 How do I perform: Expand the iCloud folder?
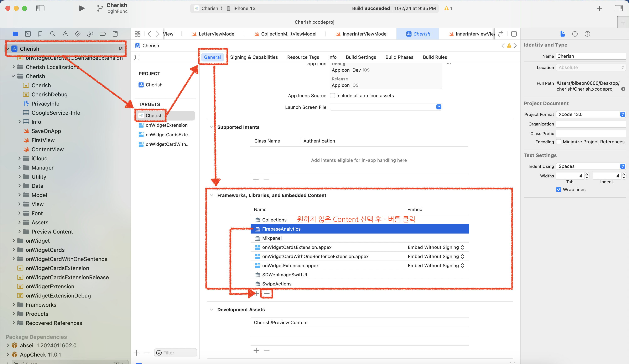point(20,158)
